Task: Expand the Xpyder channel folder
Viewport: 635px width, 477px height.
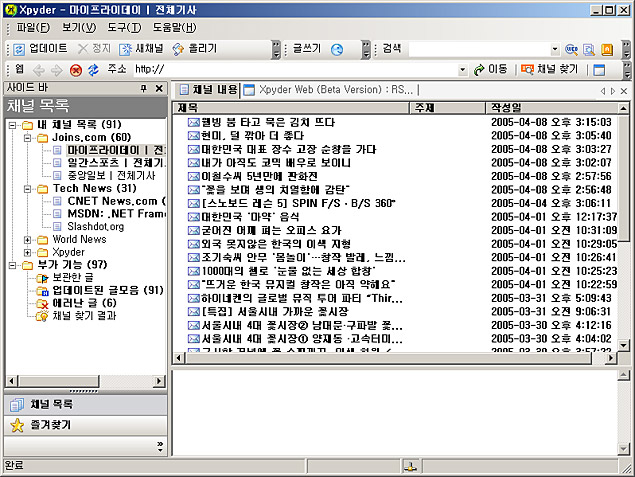Action: point(27,253)
